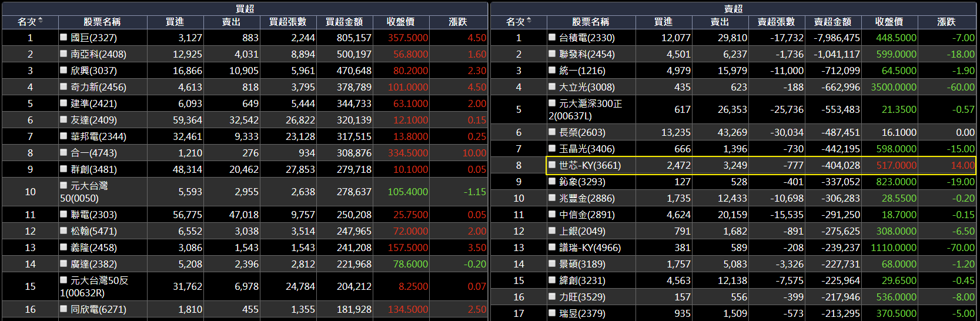Select the 賣超 table title
This screenshot has width=980, height=321.
(734, 8)
